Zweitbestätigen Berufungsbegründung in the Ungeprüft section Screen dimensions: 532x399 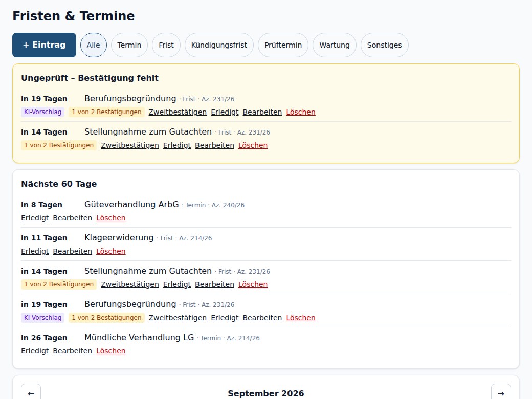point(178,112)
